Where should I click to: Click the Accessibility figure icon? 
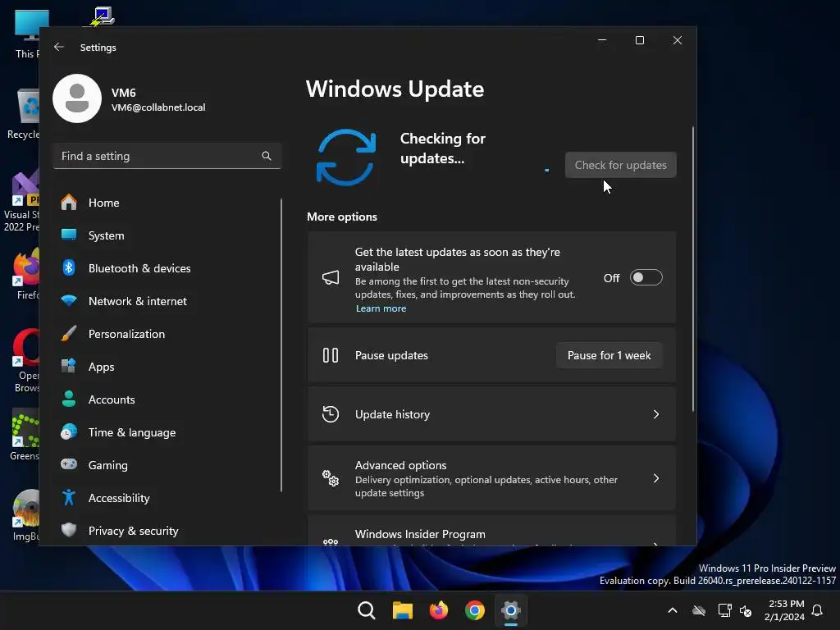click(69, 497)
